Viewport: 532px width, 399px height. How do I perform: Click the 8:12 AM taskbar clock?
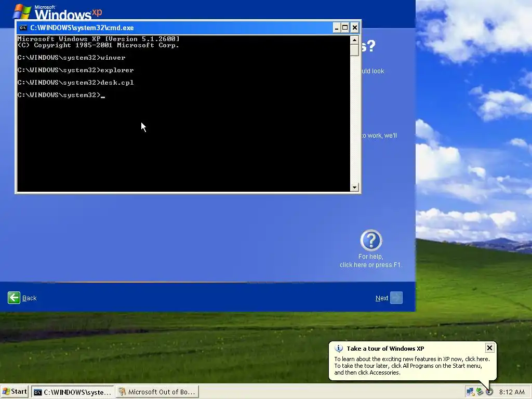[512, 392]
